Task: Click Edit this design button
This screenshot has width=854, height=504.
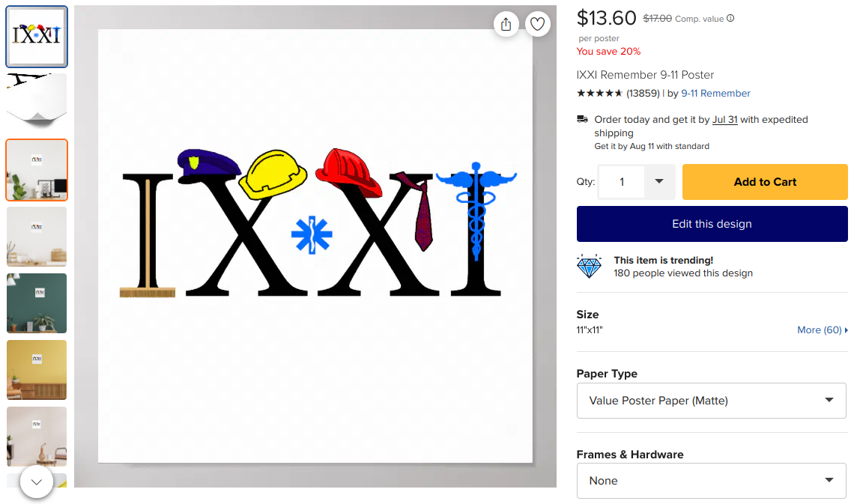Action: pyautogui.click(x=712, y=224)
